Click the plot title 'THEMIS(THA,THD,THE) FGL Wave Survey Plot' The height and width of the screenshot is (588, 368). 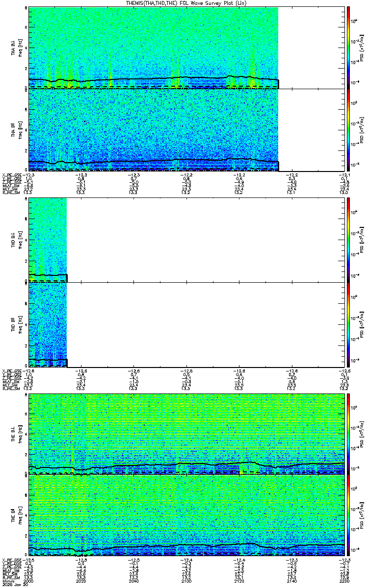click(x=185, y=3)
